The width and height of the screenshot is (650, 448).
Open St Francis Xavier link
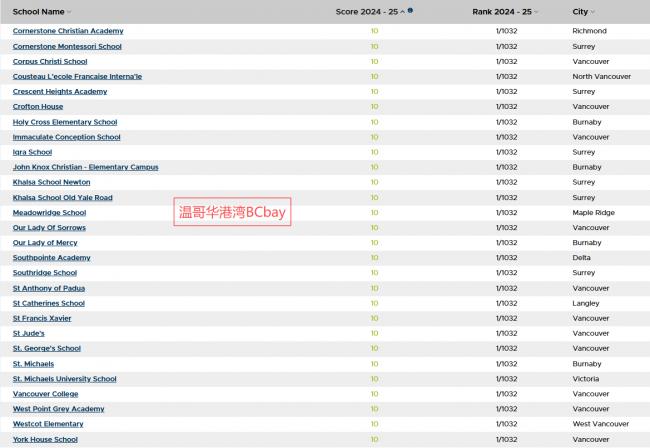pyautogui.click(x=42, y=318)
